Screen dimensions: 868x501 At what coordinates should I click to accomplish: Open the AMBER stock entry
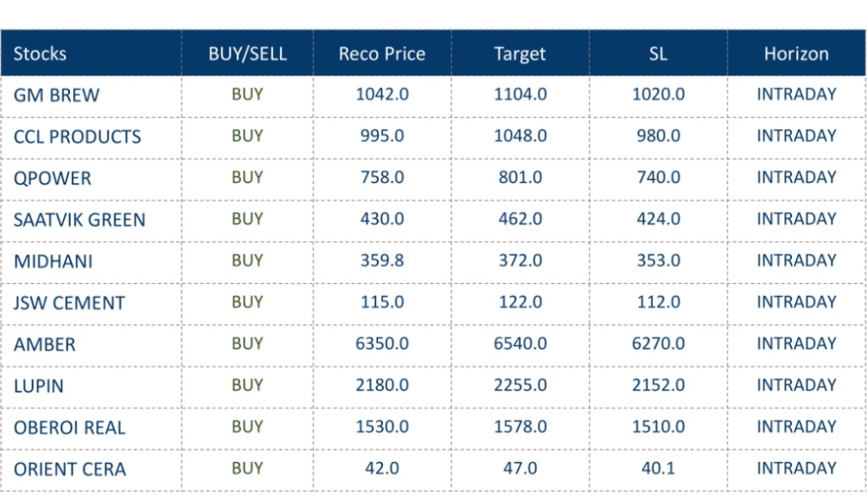44,344
